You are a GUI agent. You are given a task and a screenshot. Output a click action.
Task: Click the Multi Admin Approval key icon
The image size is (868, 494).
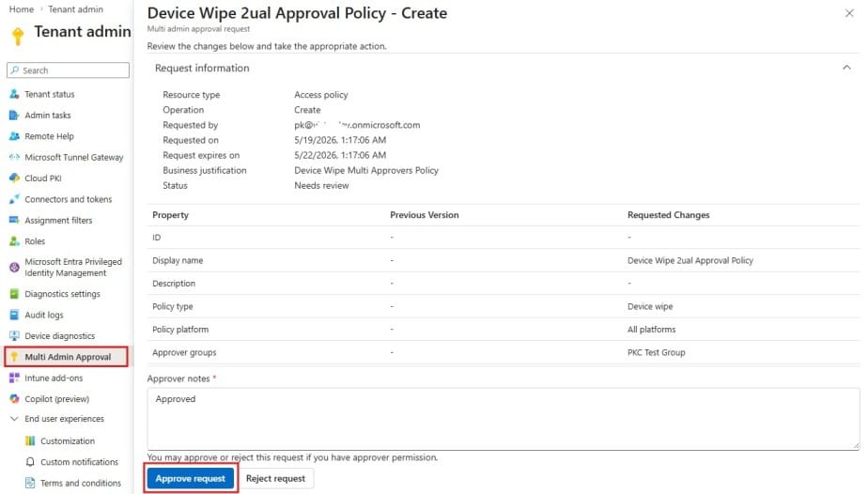(14, 357)
